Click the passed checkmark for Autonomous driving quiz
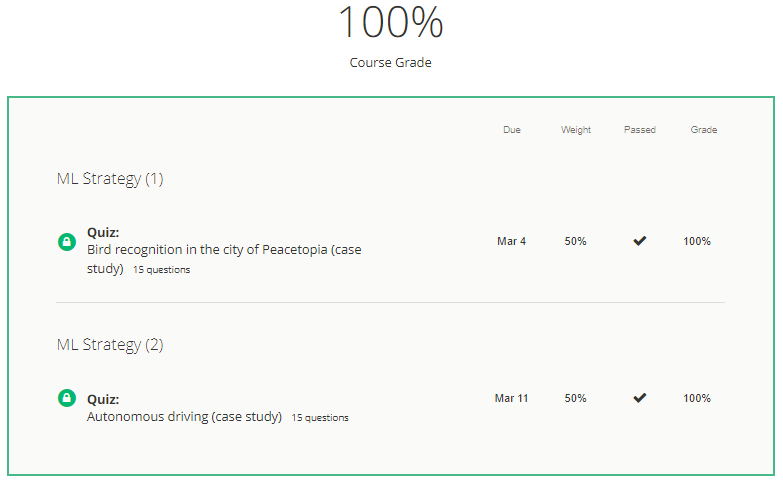Viewport: 783px width, 482px height. click(x=640, y=398)
